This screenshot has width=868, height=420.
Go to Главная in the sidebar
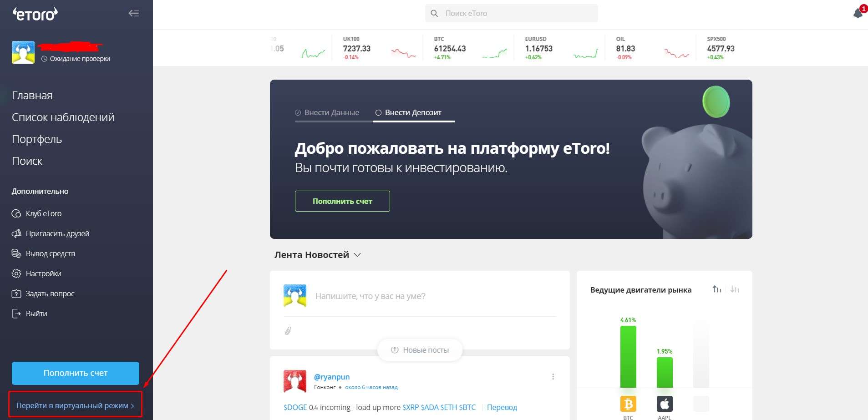coord(32,96)
